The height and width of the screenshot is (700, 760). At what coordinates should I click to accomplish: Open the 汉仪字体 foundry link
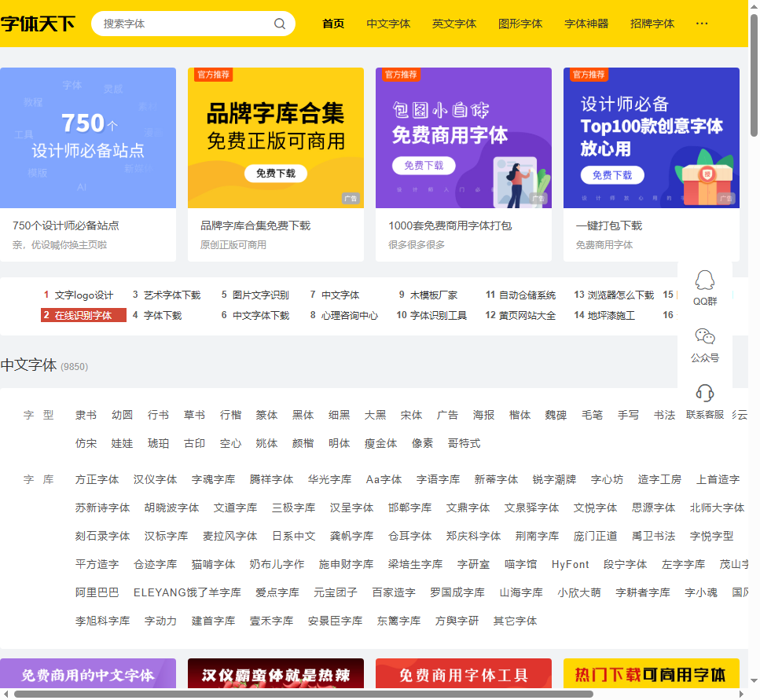click(155, 479)
